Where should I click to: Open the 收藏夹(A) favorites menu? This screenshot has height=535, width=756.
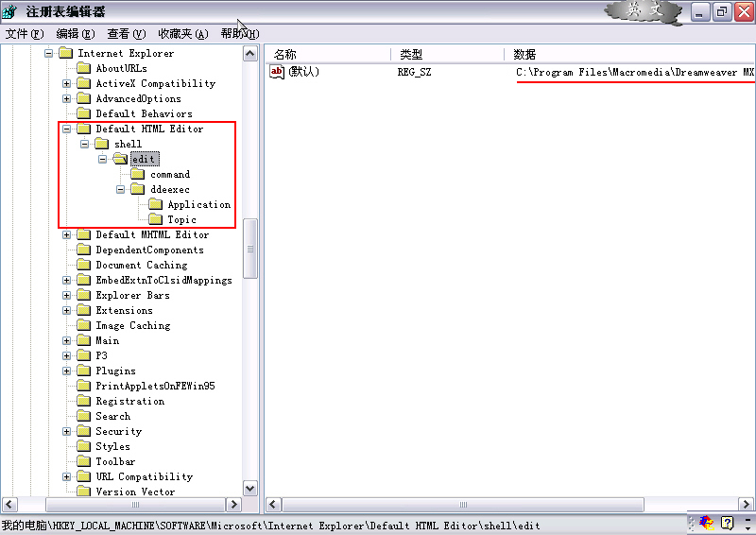182,33
